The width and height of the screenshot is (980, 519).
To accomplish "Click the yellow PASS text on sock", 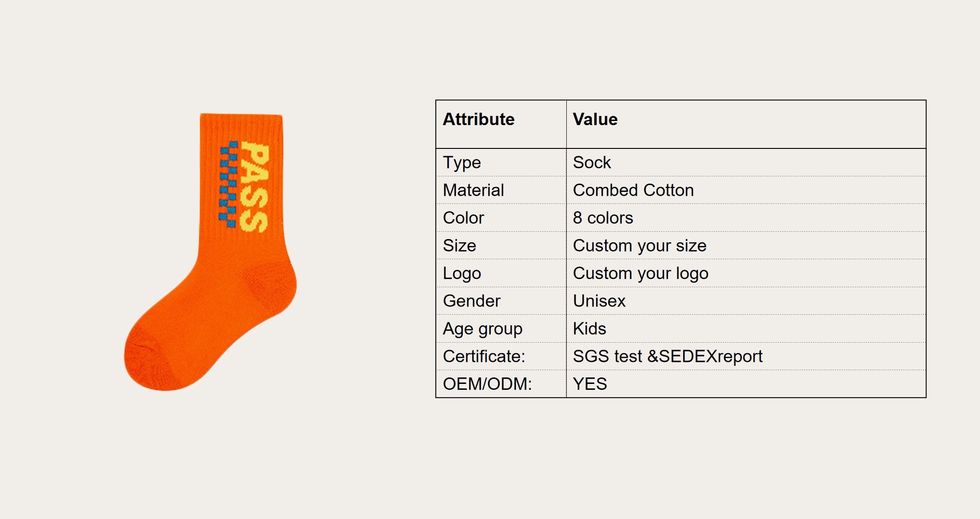I will (254, 186).
